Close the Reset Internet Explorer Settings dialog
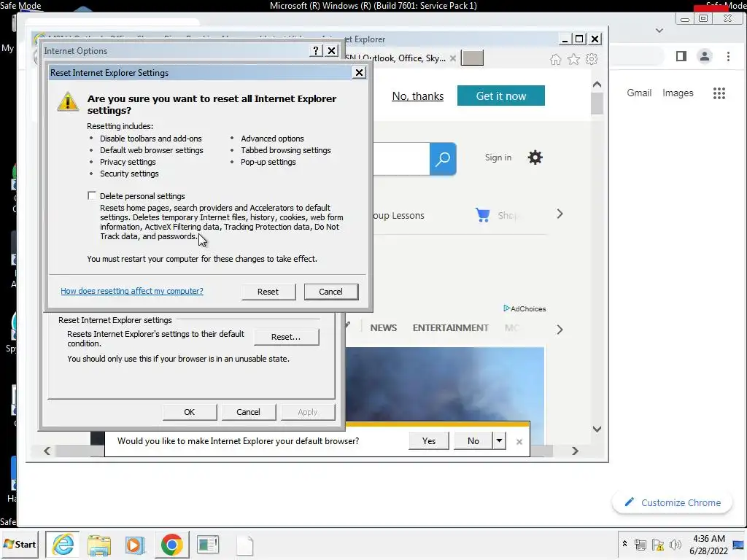 tap(359, 72)
